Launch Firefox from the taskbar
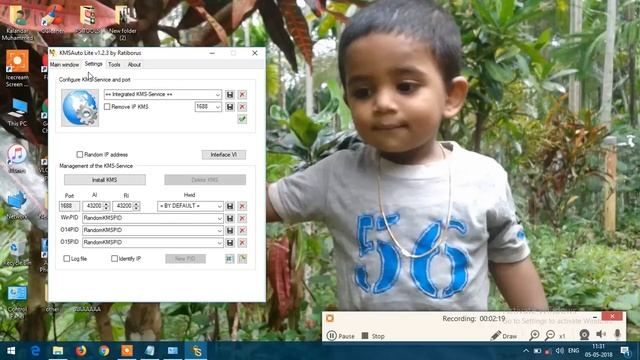640x360 pixels. 81,351
